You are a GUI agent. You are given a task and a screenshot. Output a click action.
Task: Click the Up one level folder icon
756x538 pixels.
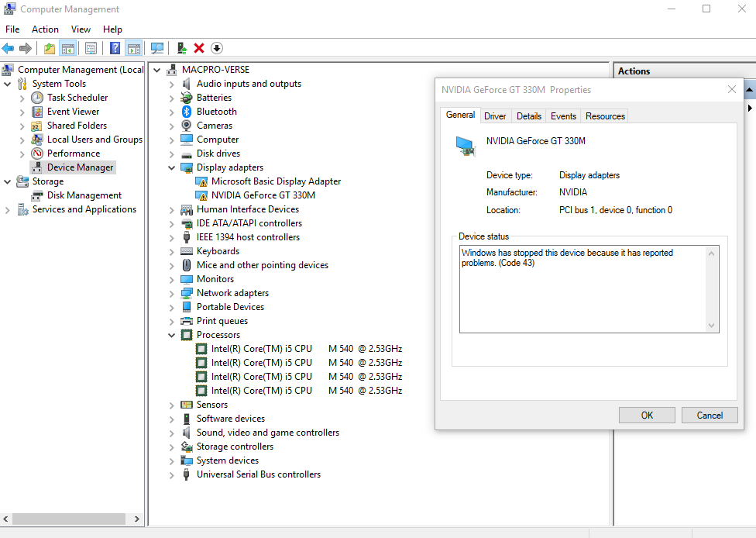pos(49,48)
